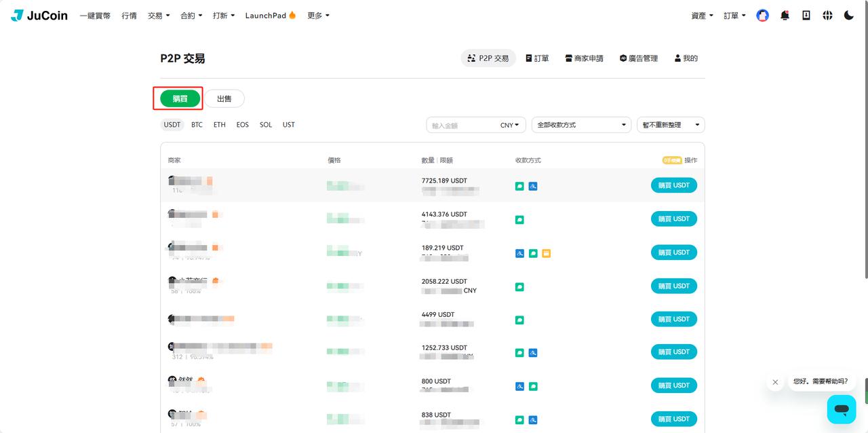868x433 pixels.
Task: Open the 暫不重新整理 refresh dropdown
Action: (x=671, y=125)
